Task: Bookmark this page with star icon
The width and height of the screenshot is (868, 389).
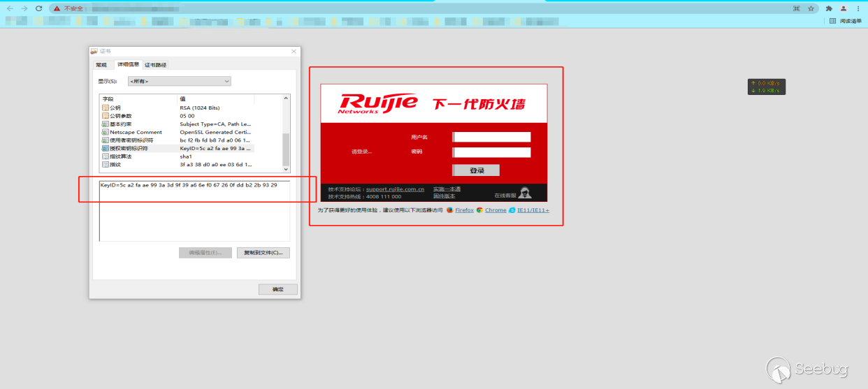Action: coord(811,8)
